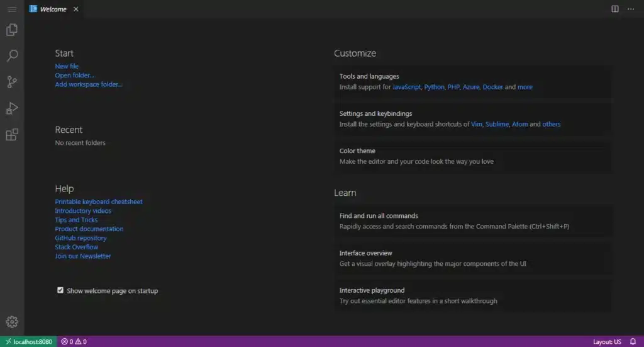Screen dimensions: 644x347
Task: Open the Extensions view
Action: click(x=12, y=134)
